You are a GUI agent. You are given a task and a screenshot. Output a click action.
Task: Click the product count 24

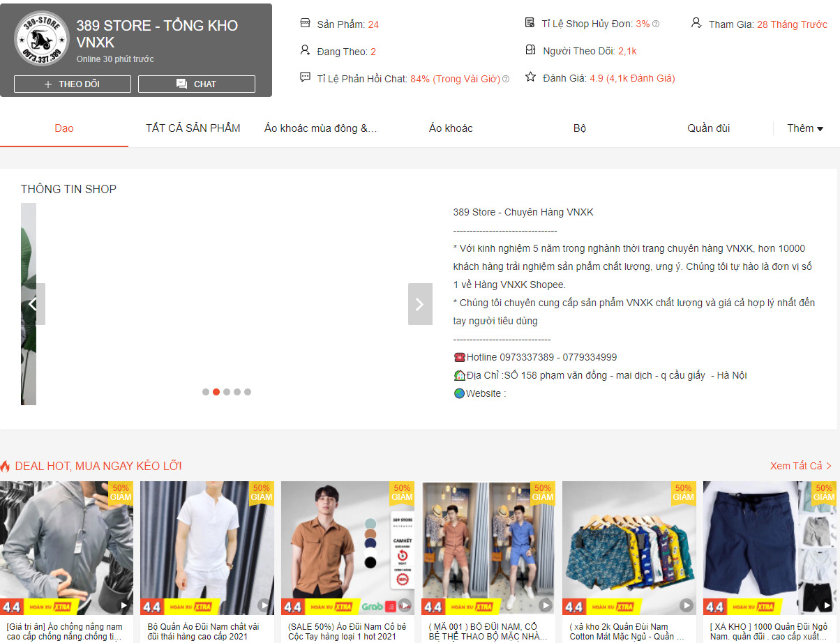click(x=373, y=24)
